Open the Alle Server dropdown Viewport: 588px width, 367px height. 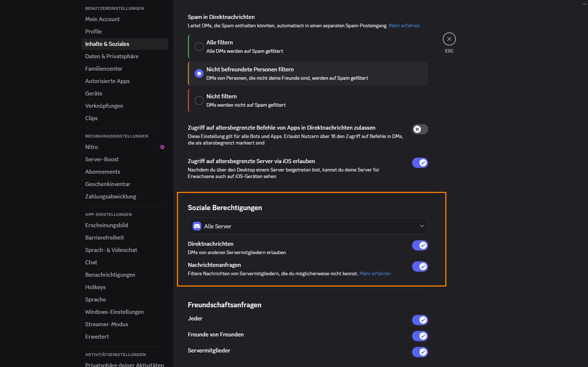click(421, 226)
